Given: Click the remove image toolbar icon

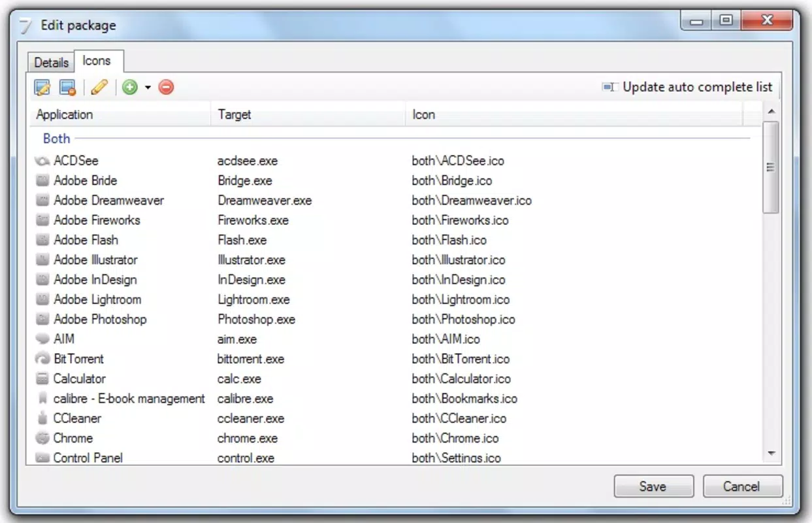Looking at the screenshot, I should click(x=67, y=87).
